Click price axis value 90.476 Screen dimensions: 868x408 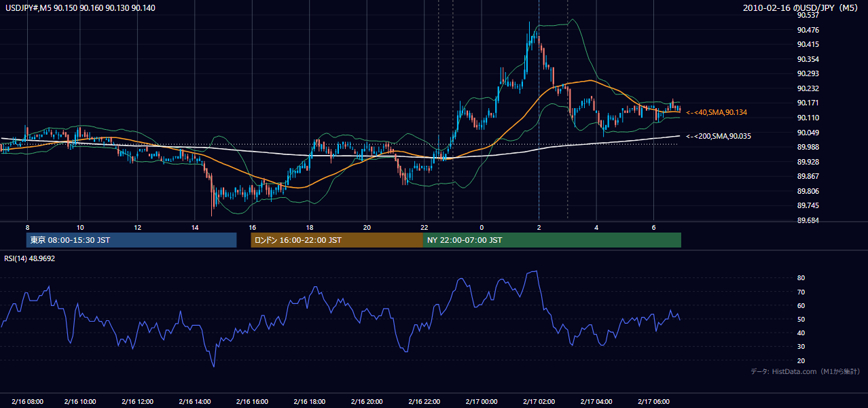(807, 30)
